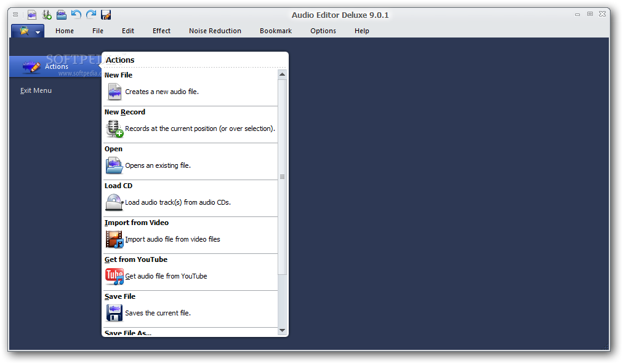Open the quick access customize menu icon
Image resolution: width=623 pixels, height=364 pixels.
15,15
